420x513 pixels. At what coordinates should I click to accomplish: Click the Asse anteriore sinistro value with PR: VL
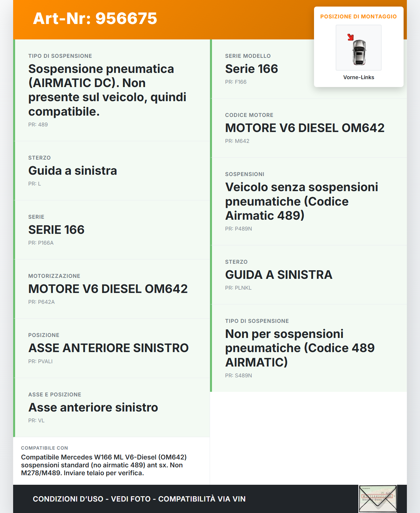click(x=93, y=408)
